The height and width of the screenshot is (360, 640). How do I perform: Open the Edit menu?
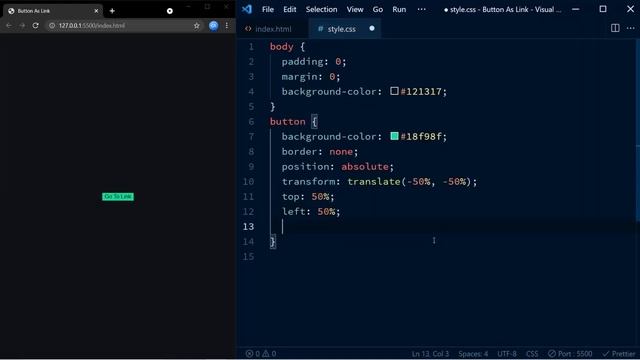click(x=290, y=9)
